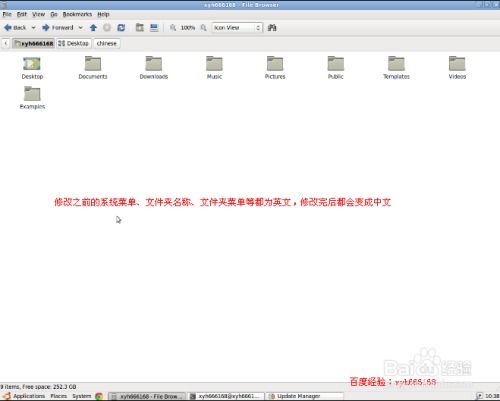Go to the chinese path button

(x=107, y=43)
